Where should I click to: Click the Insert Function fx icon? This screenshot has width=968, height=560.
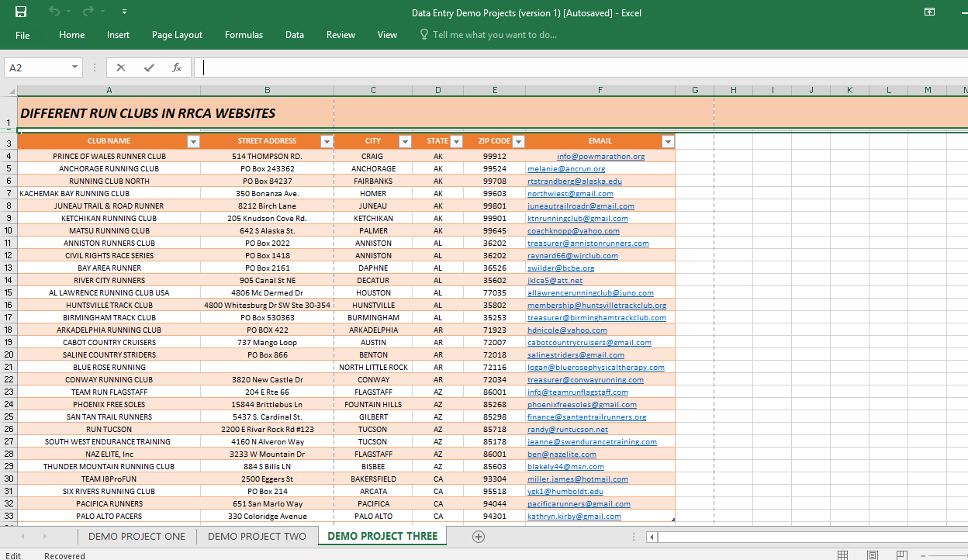[177, 67]
